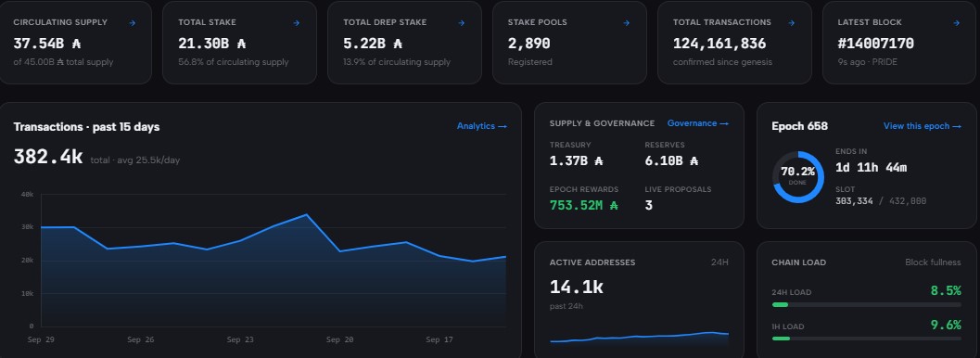Open the Governance link

(698, 123)
